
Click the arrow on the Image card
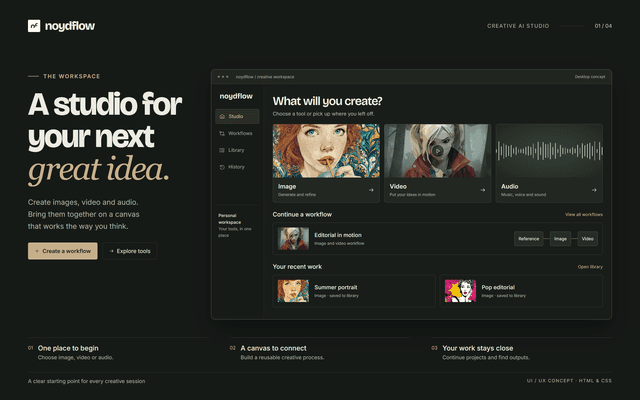pyautogui.click(x=371, y=190)
